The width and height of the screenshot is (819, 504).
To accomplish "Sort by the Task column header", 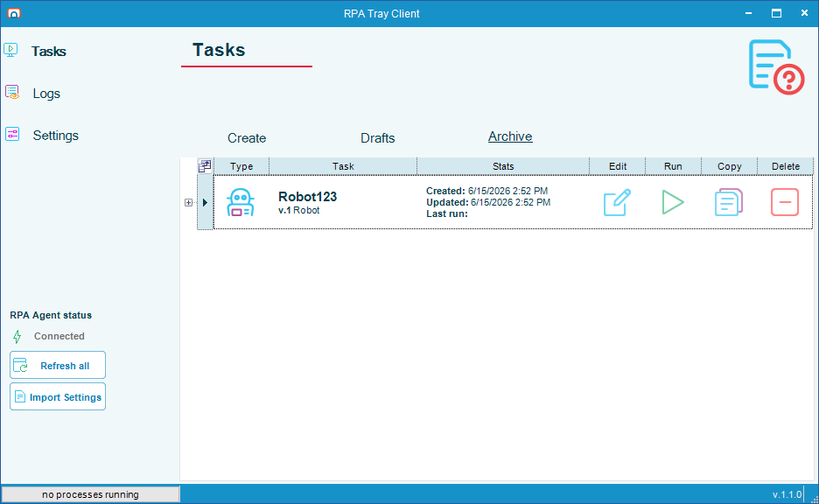I will [343, 166].
